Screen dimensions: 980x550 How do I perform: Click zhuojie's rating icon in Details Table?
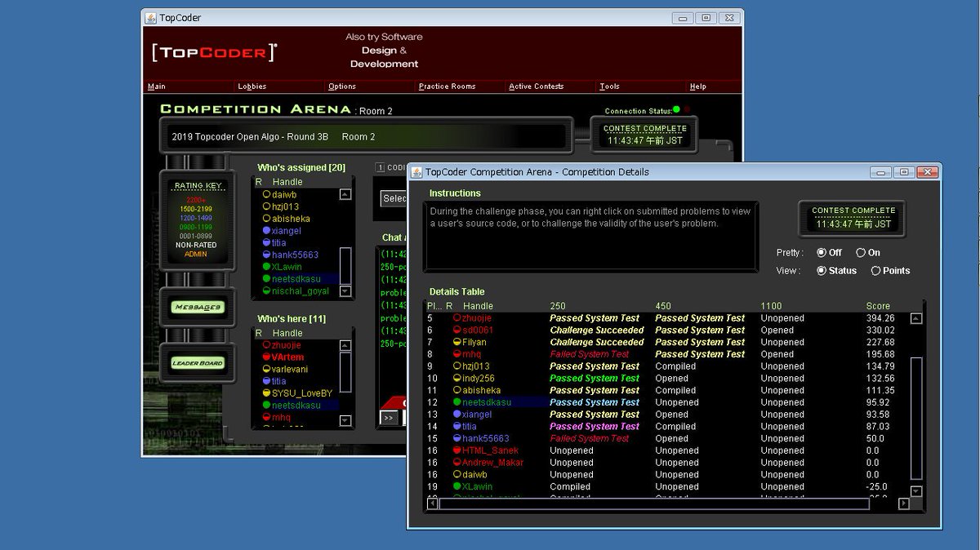(x=457, y=318)
